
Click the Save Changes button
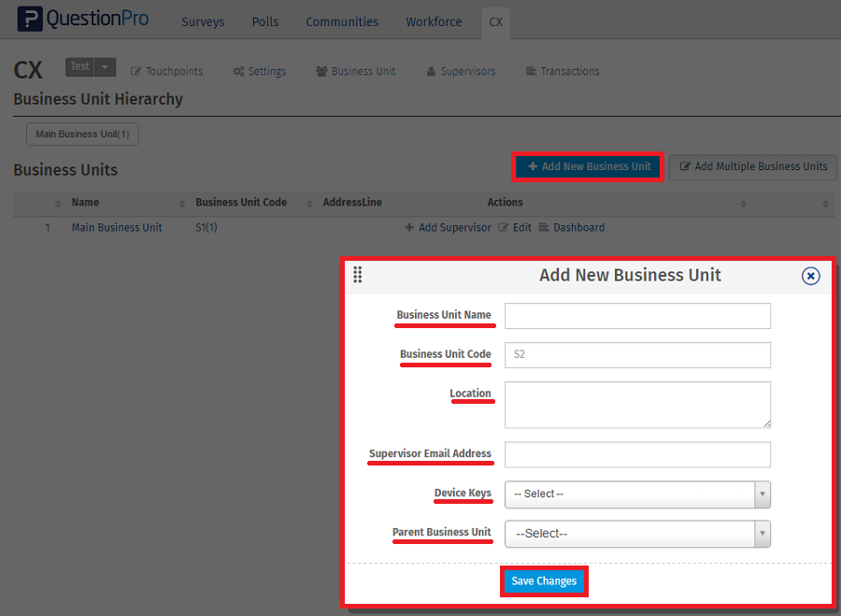[x=544, y=581]
